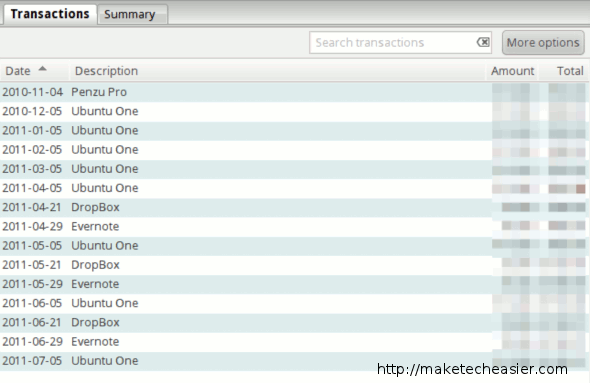Switch to the Transactions tab
This screenshot has height=383, width=590.
pyautogui.click(x=50, y=14)
